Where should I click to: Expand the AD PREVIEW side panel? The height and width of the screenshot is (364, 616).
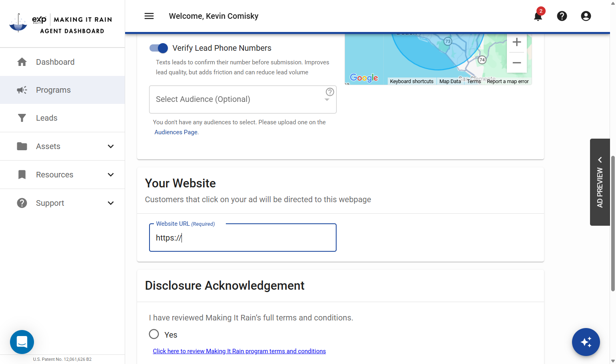click(x=600, y=182)
